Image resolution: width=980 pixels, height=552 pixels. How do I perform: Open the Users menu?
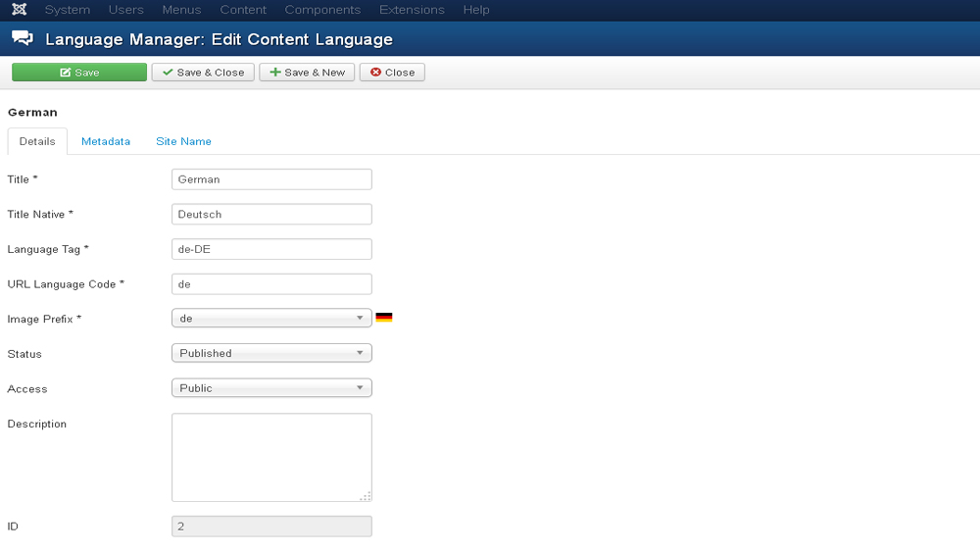coord(126,10)
